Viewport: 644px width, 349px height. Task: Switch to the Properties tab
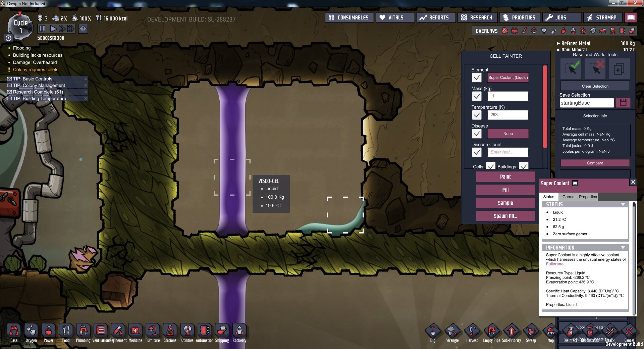pos(588,197)
